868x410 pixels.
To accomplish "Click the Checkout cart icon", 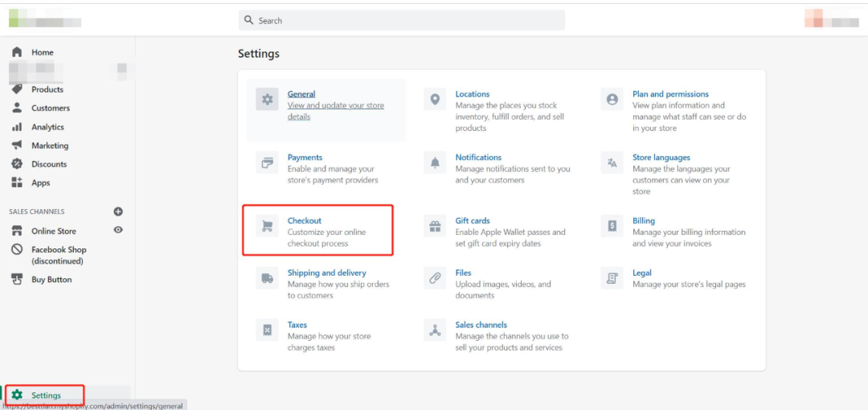I will point(268,226).
